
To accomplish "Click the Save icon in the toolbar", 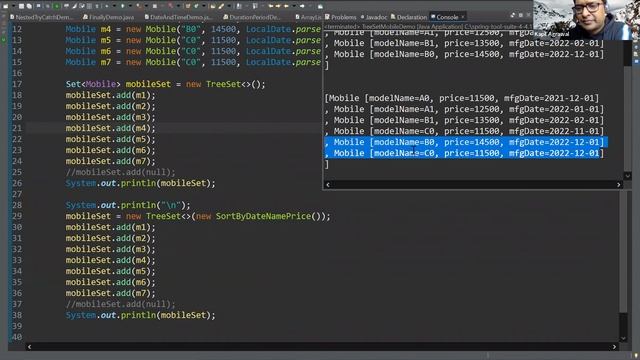I will [21, 6].
